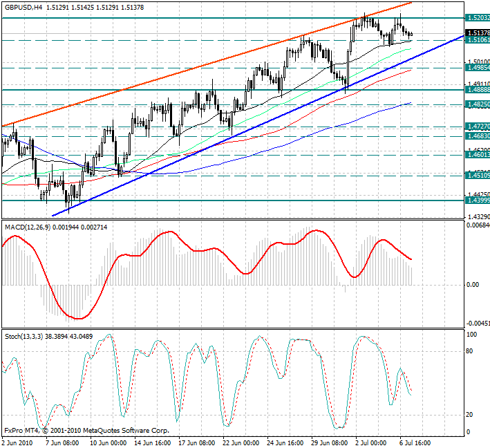Click the 1.4329 price scale value
Image resolution: width=490 pixels, height=448 pixels.
pos(478,216)
